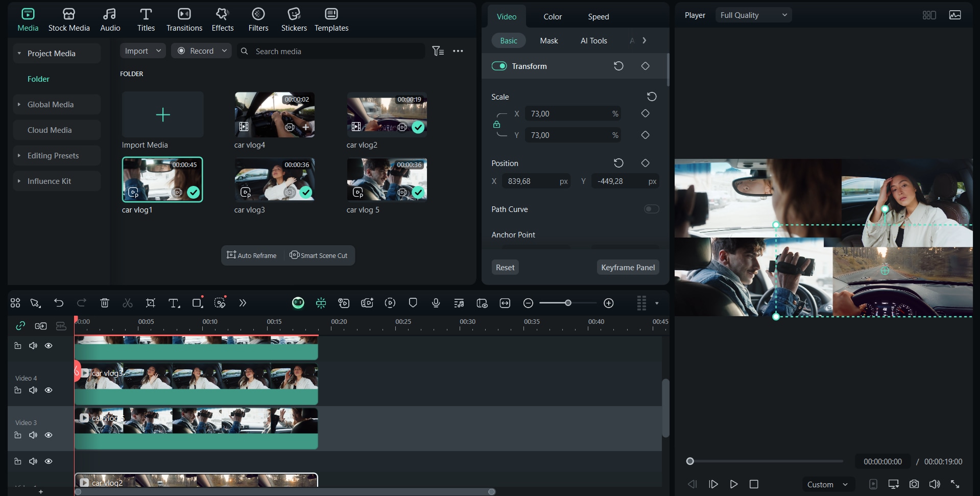Viewport: 980px width, 496px height.
Task: Switch to the Speed tab in properties
Action: click(599, 16)
